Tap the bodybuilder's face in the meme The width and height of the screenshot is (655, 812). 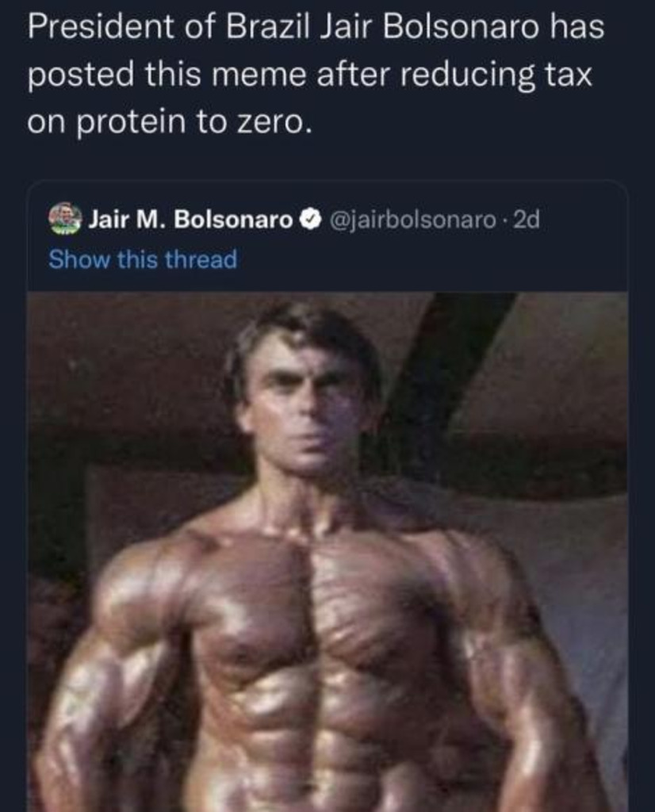pyautogui.click(x=306, y=404)
